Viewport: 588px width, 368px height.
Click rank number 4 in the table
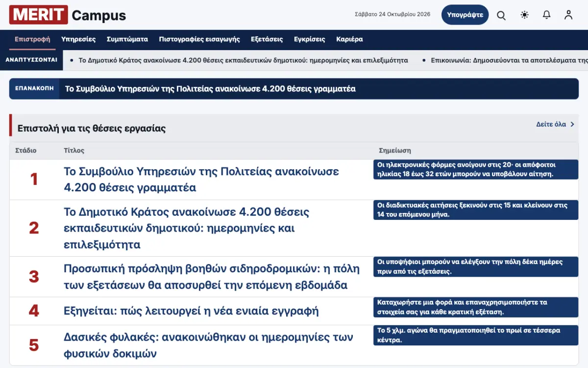34,311
